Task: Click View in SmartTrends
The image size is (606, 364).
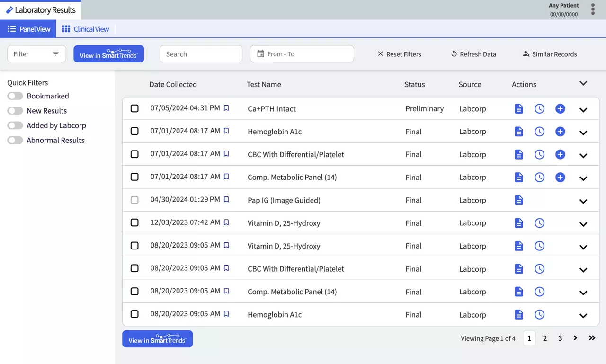Action: click(x=108, y=54)
